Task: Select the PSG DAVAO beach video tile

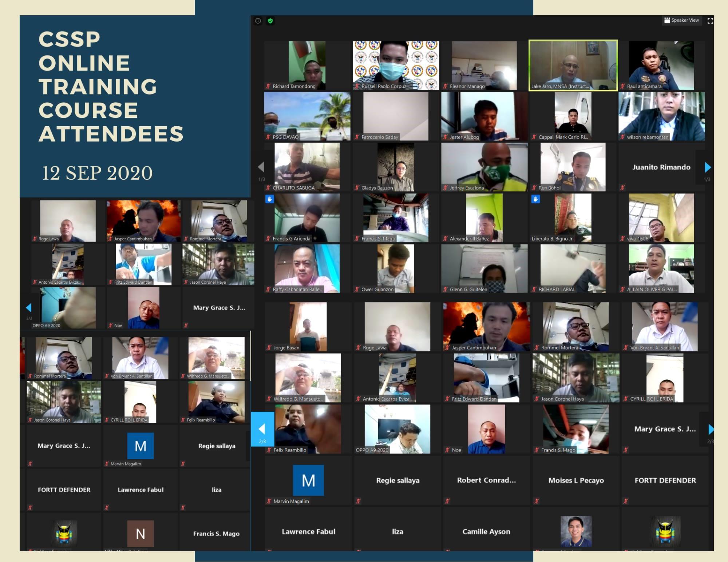Action: (x=307, y=116)
